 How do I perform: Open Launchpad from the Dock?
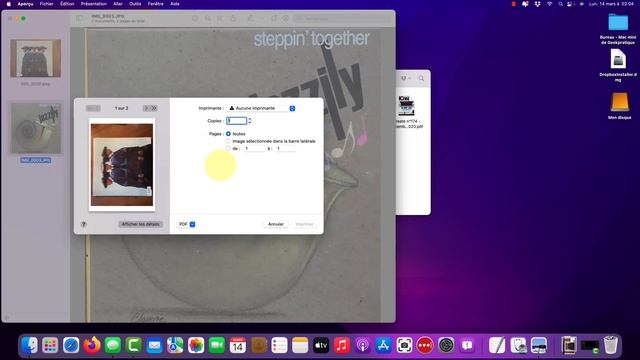coord(50,345)
